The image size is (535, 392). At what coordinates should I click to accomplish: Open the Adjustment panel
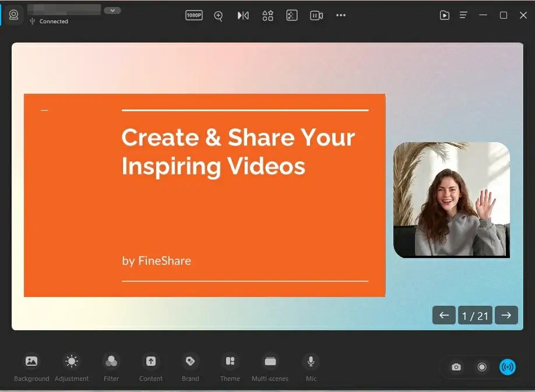point(71,366)
